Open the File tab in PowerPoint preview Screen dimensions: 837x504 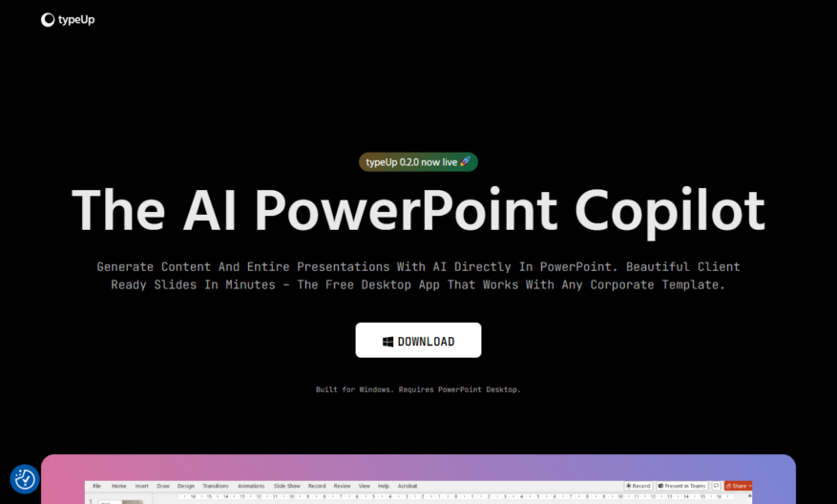pyautogui.click(x=96, y=486)
